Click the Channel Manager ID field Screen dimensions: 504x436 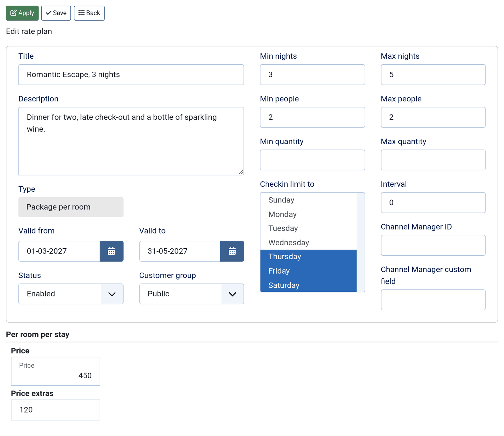pyautogui.click(x=433, y=245)
